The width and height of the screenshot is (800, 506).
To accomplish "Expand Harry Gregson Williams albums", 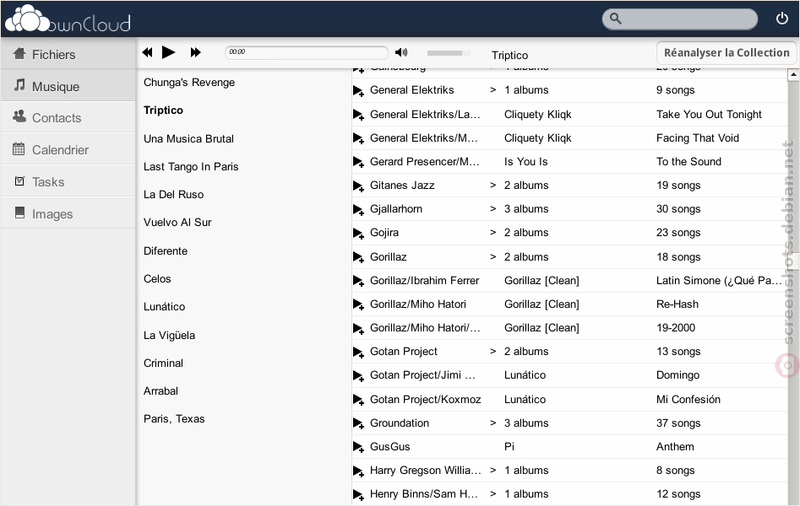I will pos(493,470).
